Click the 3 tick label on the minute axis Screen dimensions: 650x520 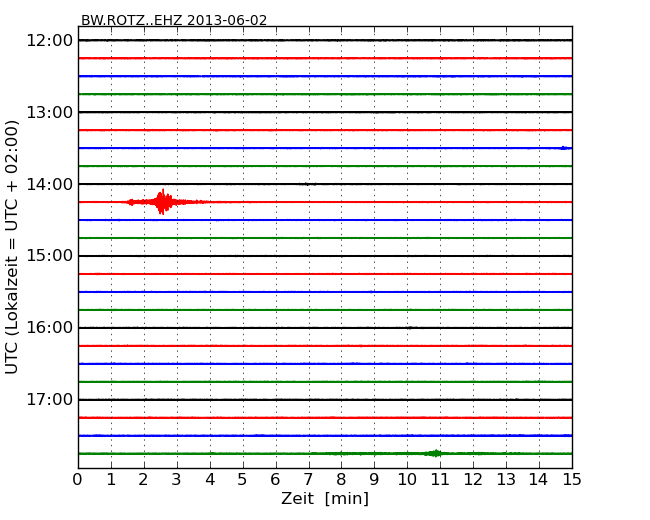177,480
